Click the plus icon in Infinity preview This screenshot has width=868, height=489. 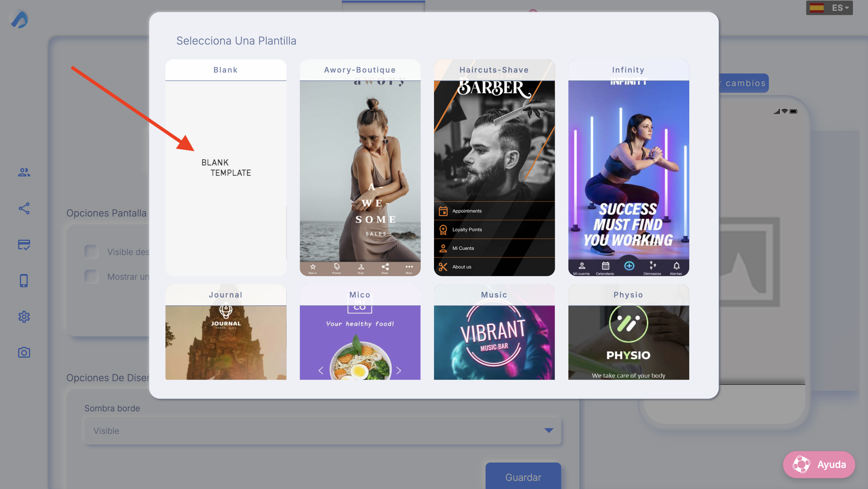[629, 266]
